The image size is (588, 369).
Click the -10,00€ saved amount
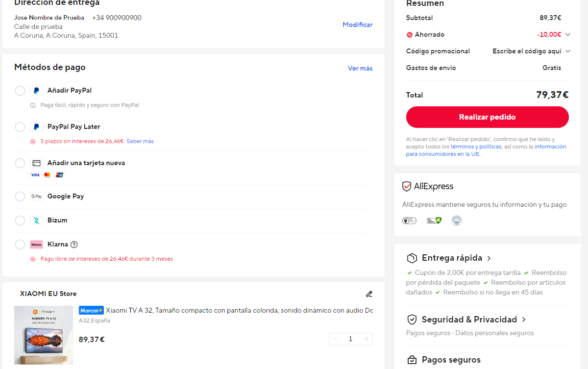pos(549,35)
